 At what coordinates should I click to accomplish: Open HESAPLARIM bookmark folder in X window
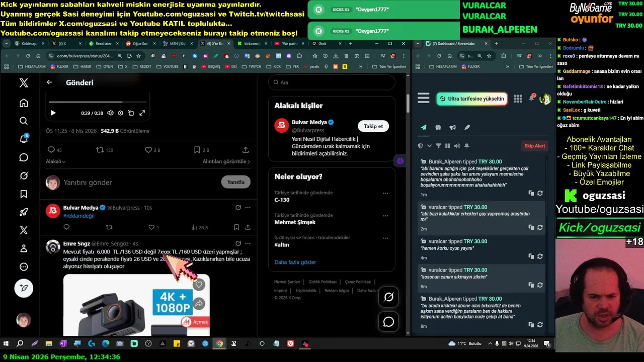32,66
